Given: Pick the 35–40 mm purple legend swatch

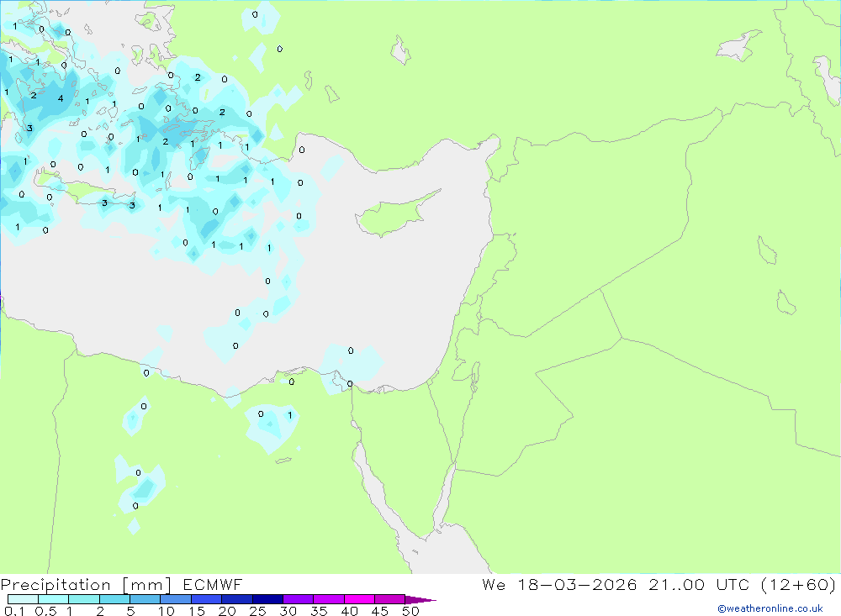Looking at the screenshot, I should [328, 599].
